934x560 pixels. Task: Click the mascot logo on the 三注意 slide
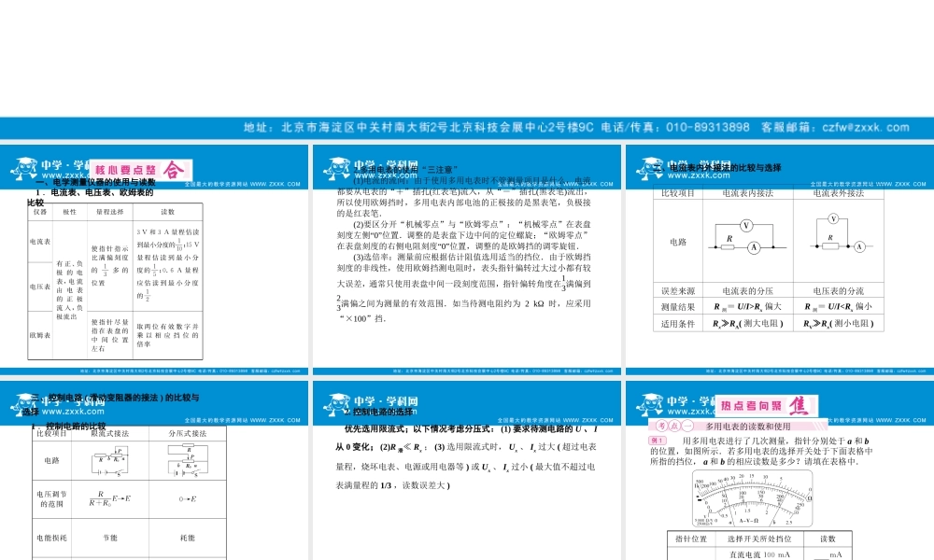tap(336, 168)
